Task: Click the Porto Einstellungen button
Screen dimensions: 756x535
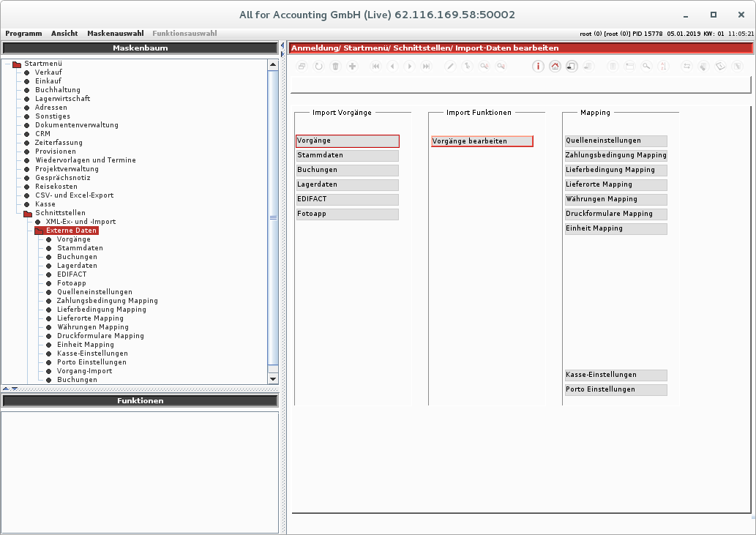Action: pos(615,389)
